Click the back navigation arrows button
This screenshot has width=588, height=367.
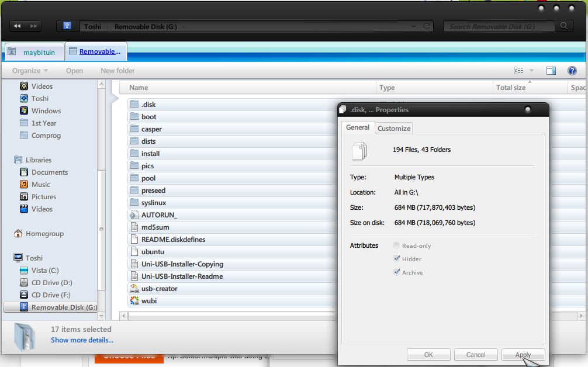18,26
